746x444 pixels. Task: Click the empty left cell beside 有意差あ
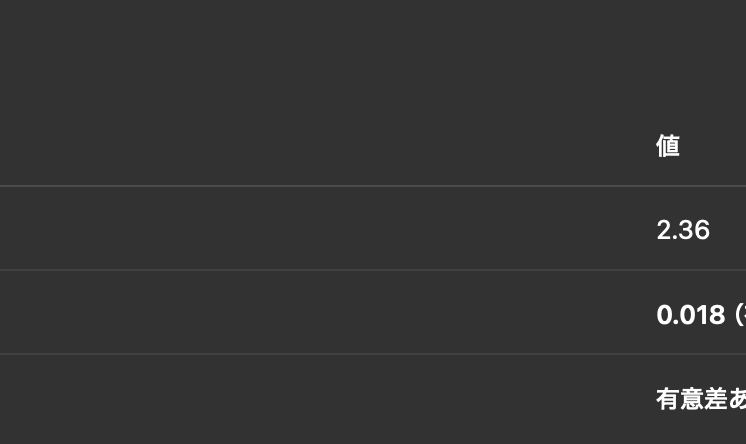tap(320, 399)
